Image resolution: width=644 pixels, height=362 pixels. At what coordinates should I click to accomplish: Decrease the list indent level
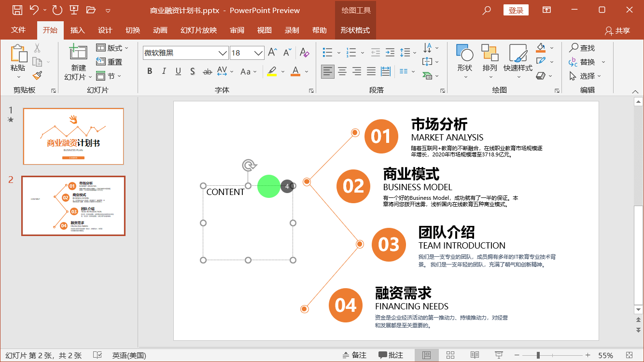(376, 52)
